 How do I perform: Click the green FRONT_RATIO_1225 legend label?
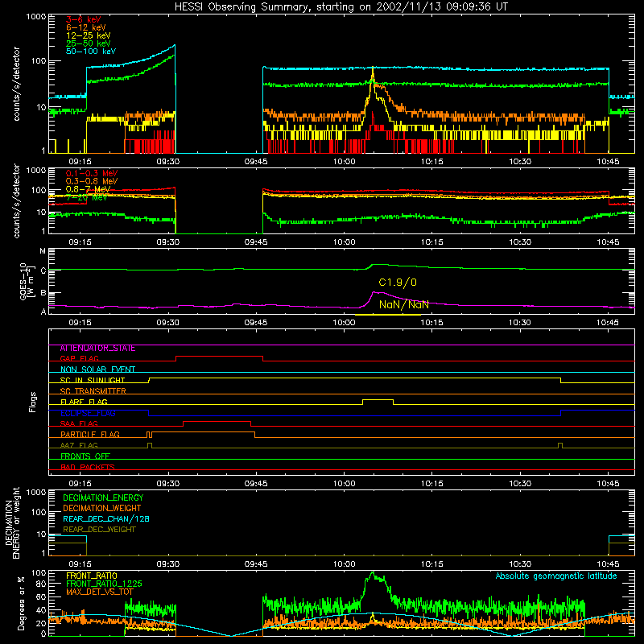(x=104, y=584)
